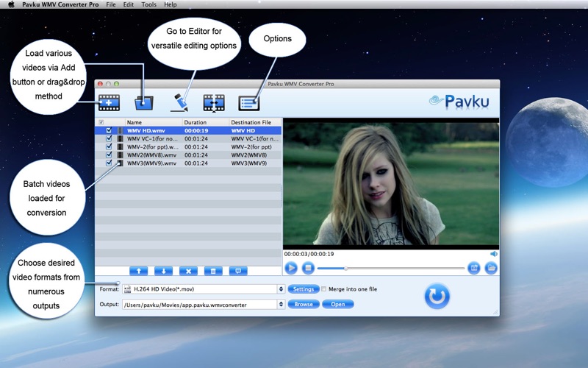Move the selected file down with the arrow button
This screenshot has width=588, height=368.
[x=163, y=271]
